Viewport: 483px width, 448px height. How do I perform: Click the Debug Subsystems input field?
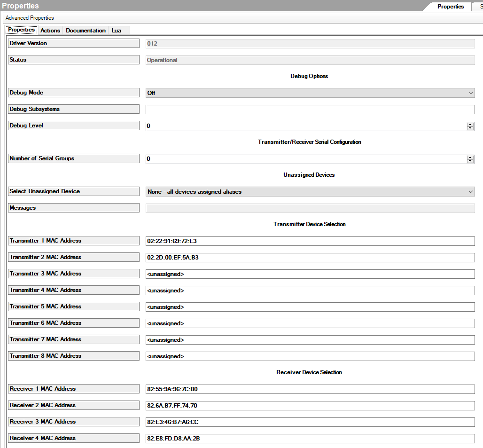click(x=310, y=110)
